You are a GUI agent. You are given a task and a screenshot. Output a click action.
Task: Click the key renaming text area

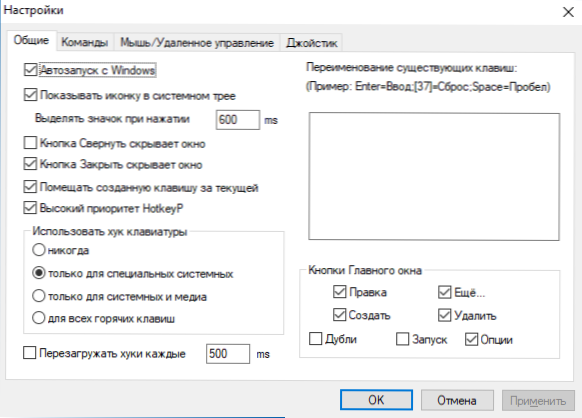[434, 177]
